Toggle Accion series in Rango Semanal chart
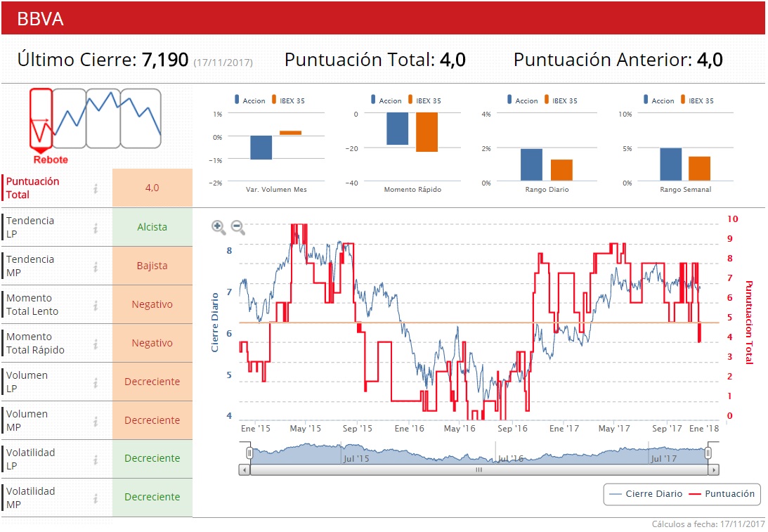The height and width of the screenshot is (532, 768). coord(659,100)
